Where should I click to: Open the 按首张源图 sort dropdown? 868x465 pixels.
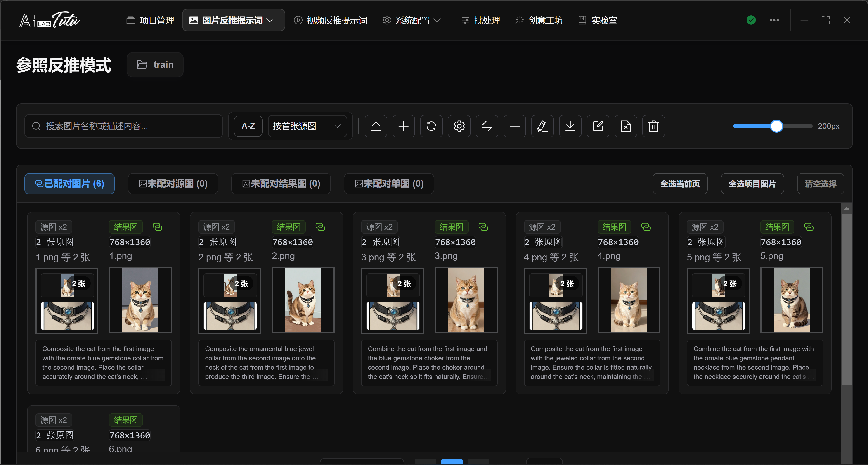pos(307,126)
